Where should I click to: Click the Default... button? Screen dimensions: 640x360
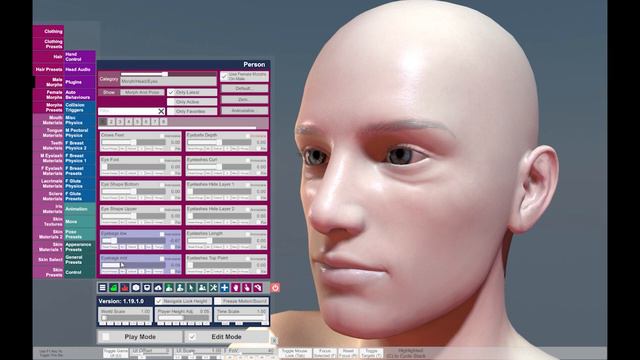pyautogui.click(x=244, y=88)
